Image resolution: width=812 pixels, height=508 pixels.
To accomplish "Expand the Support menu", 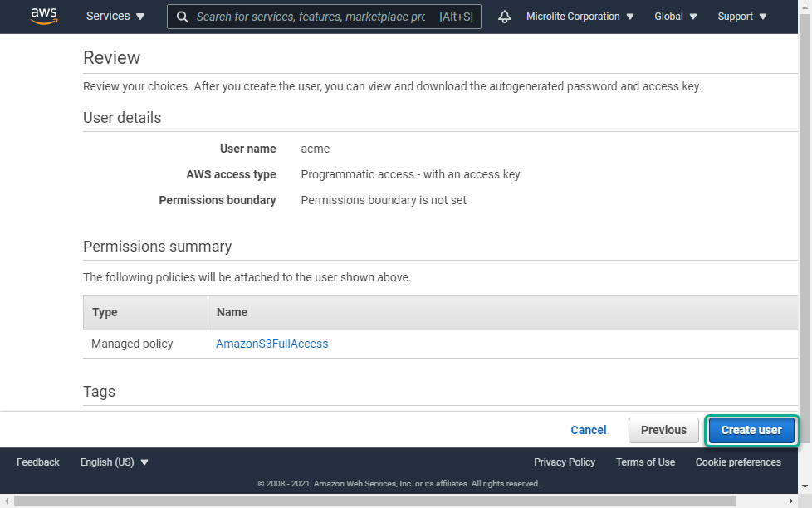I will pyautogui.click(x=741, y=17).
